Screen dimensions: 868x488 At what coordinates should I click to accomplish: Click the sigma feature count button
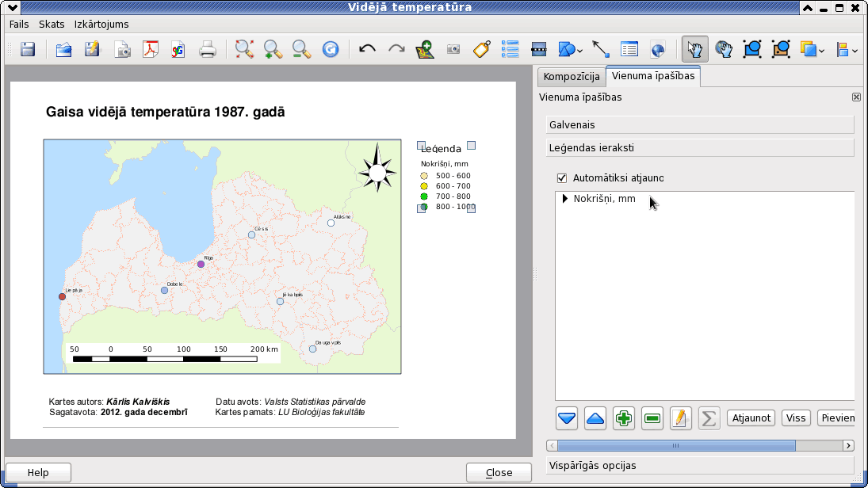(709, 418)
